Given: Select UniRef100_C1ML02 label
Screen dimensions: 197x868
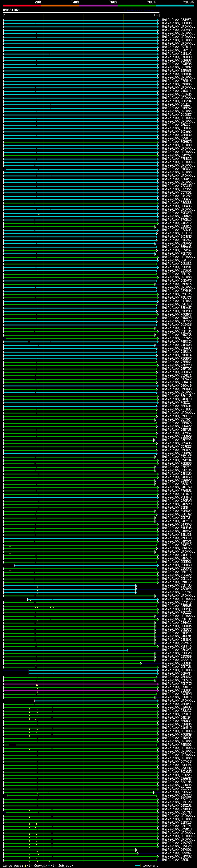Looking at the screenshot, I should pyautogui.click(x=177, y=54).
